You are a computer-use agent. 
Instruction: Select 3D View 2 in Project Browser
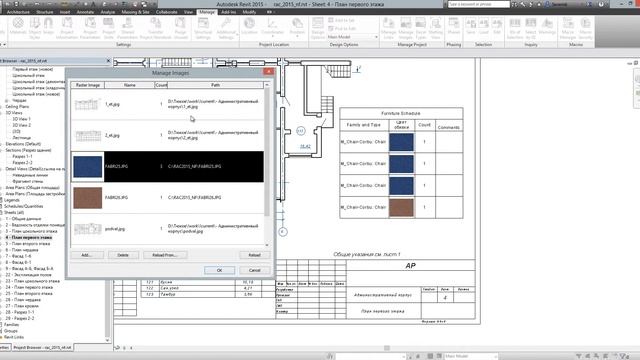coord(21,125)
